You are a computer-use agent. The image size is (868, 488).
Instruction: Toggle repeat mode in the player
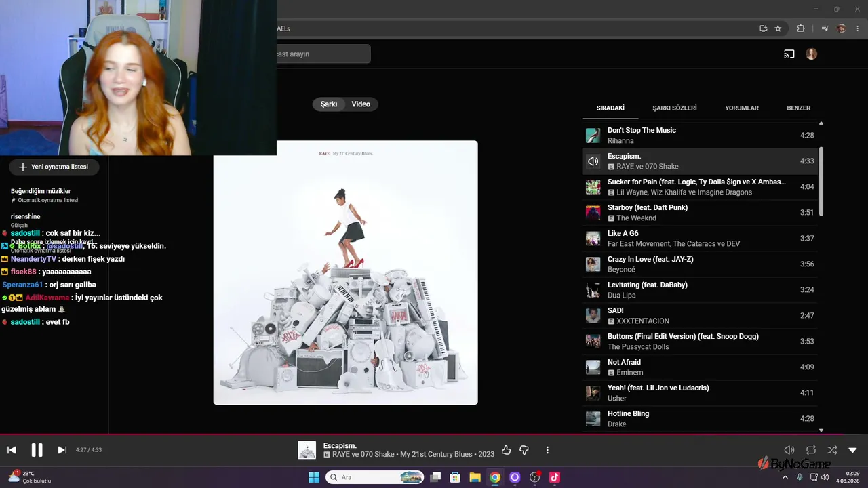[x=811, y=450]
